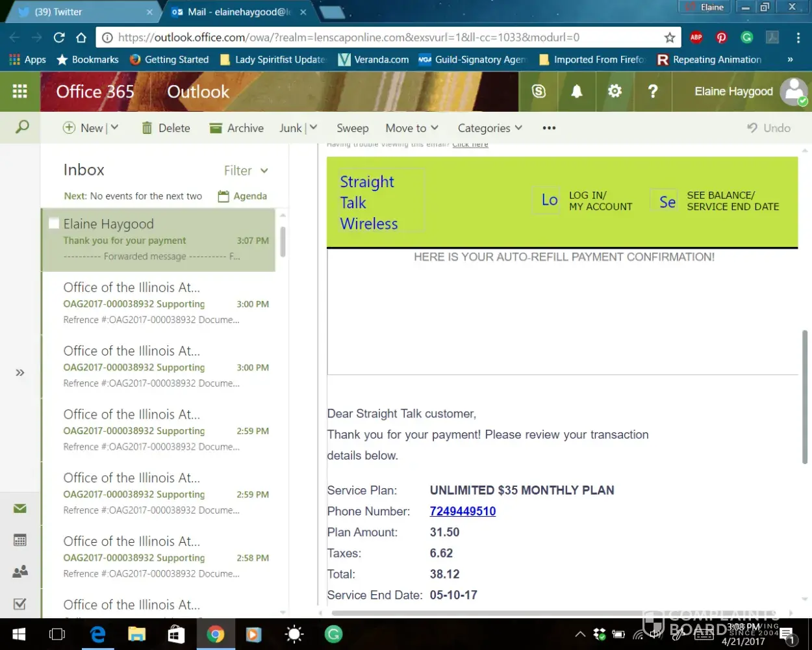Open the settings gear in Outlook header
812x650 pixels.
tap(615, 92)
